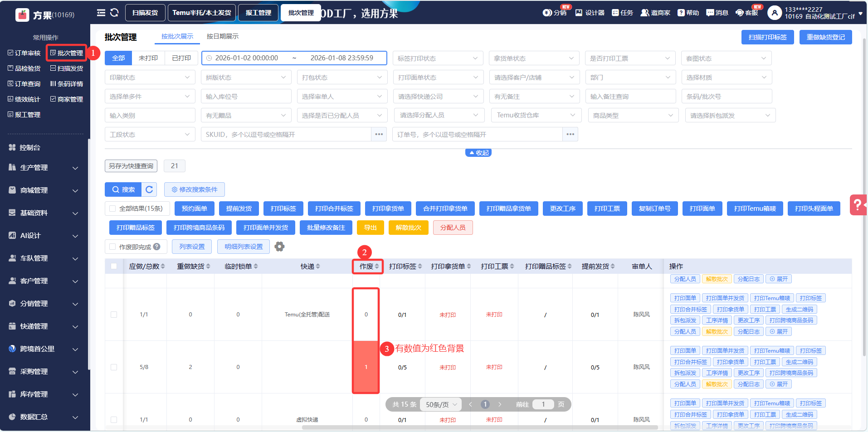Switch to the 扫描发货 tab
The width and height of the screenshot is (868, 432).
pos(145,13)
